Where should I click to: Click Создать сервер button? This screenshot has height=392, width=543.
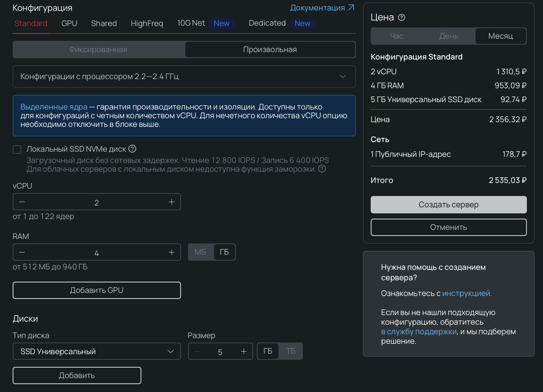pos(449,205)
